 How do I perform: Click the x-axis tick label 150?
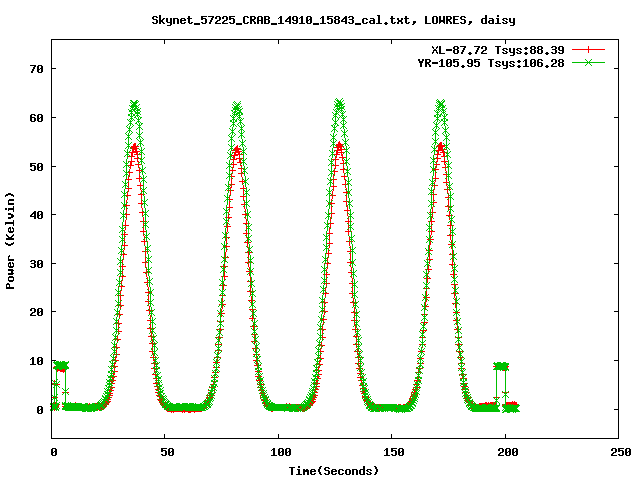click(x=394, y=452)
